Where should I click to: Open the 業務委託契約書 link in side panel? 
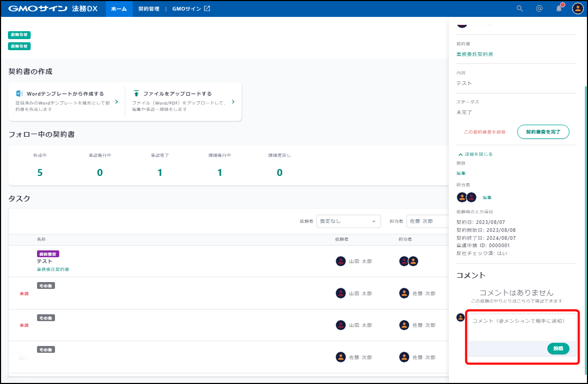(475, 54)
